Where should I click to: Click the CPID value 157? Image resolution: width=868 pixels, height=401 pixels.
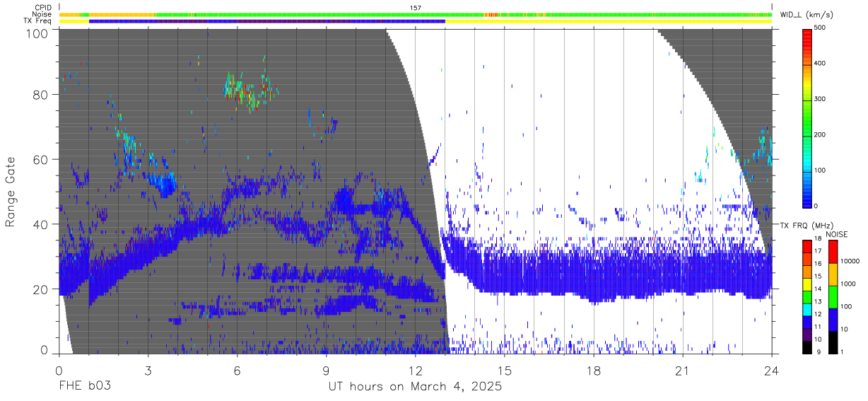(416, 8)
